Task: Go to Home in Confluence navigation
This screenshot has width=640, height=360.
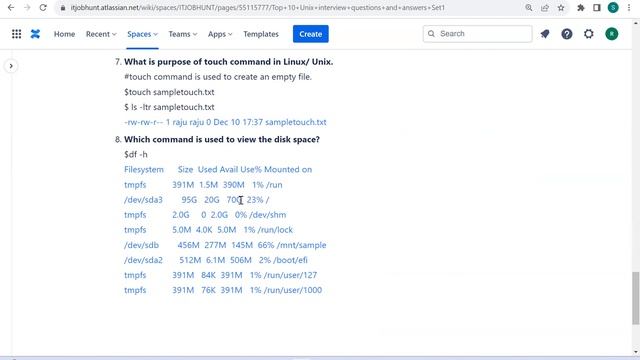Action: (64, 34)
